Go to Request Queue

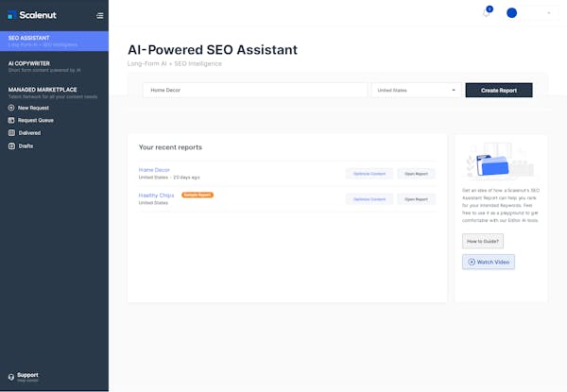pos(36,120)
